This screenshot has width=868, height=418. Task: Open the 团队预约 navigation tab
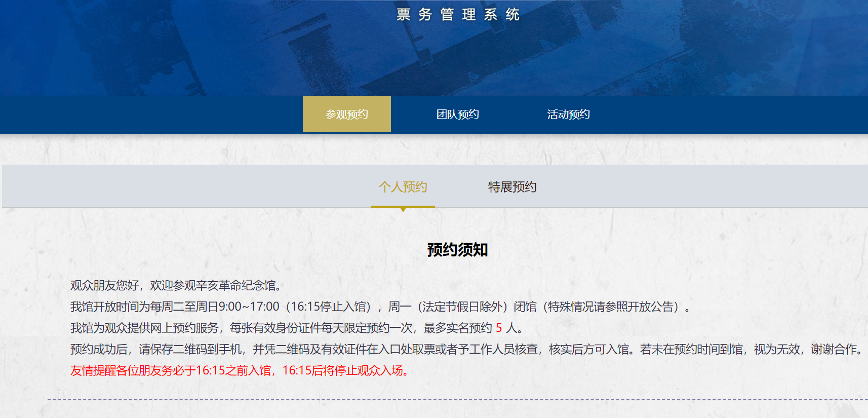tap(457, 115)
